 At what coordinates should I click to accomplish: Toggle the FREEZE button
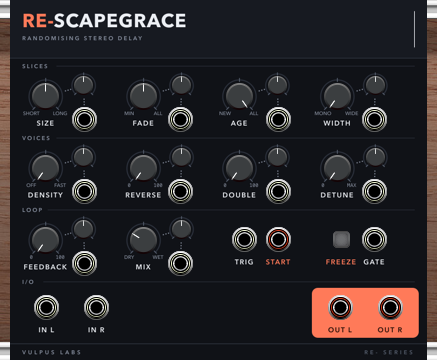[341, 239]
